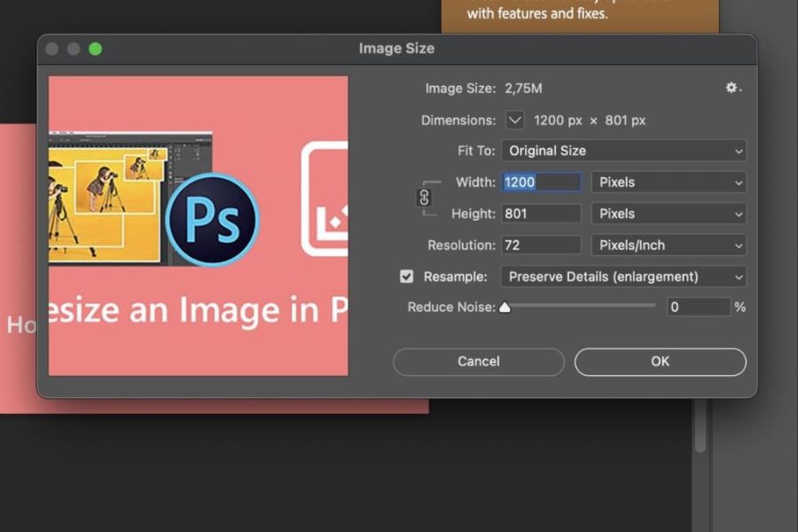The width and height of the screenshot is (798, 532).
Task: Open the Fit To dropdown
Action: tap(623, 151)
